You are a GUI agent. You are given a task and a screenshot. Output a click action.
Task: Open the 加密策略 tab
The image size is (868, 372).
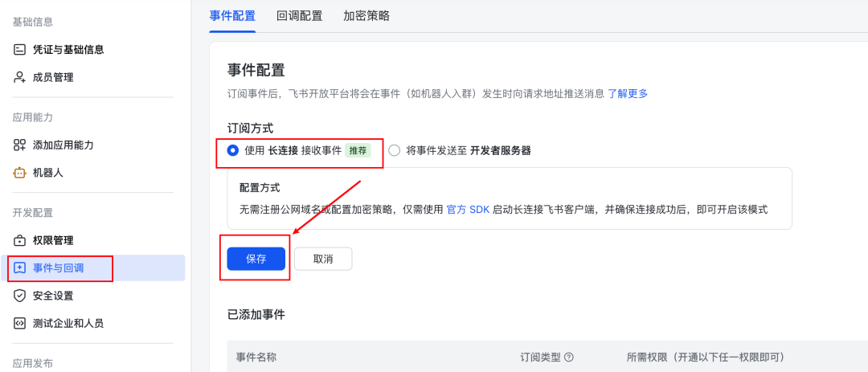(x=366, y=16)
